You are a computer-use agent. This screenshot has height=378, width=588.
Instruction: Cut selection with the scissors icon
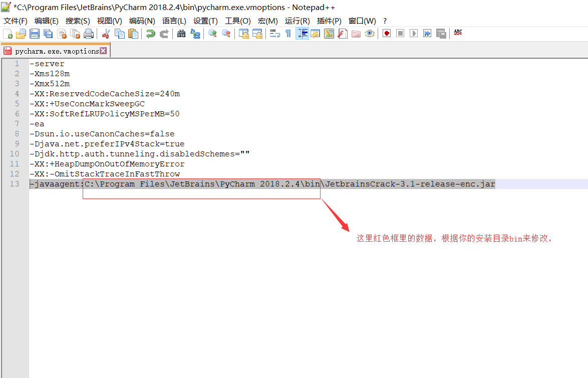[106, 34]
